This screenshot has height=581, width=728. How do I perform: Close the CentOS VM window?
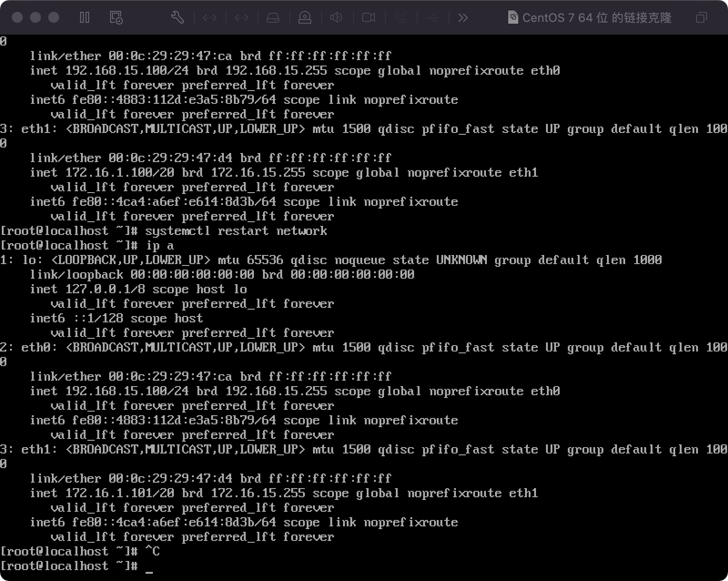[x=17, y=17]
